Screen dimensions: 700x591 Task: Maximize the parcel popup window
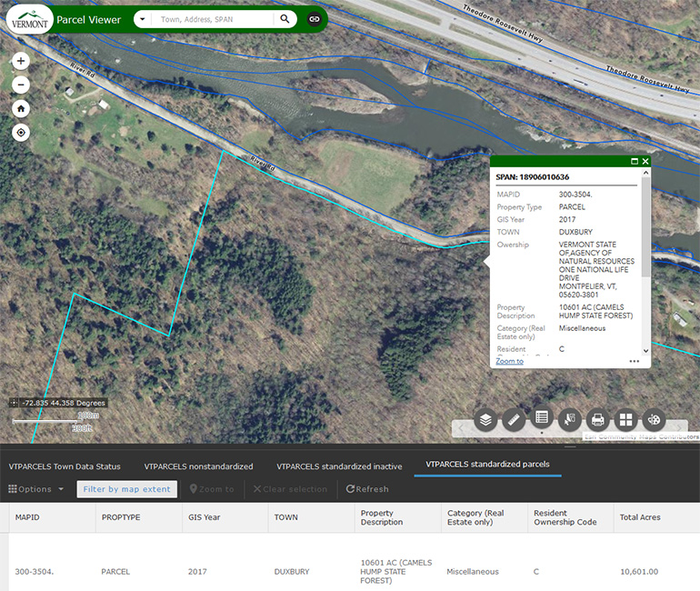[635, 161]
